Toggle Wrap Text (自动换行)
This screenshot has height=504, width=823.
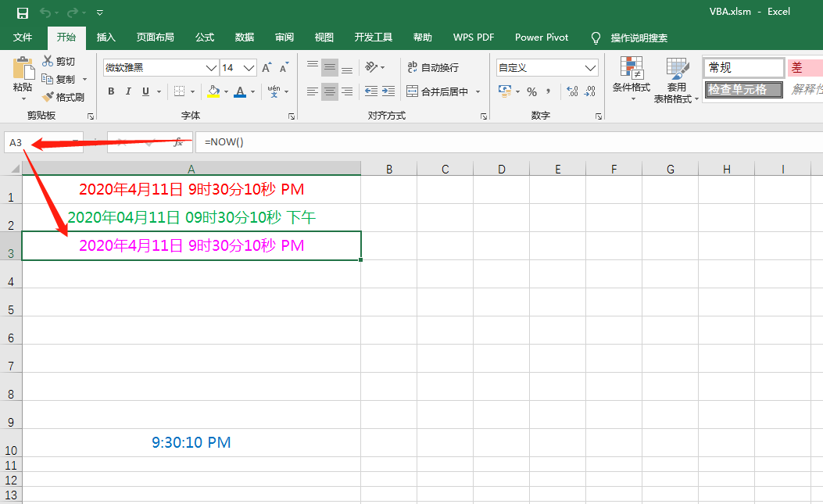(x=434, y=67)
